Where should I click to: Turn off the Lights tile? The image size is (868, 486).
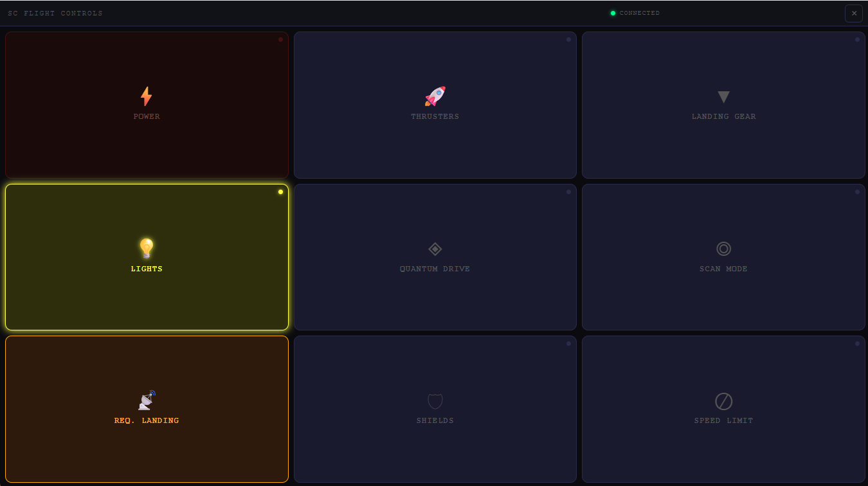(147, 257)
